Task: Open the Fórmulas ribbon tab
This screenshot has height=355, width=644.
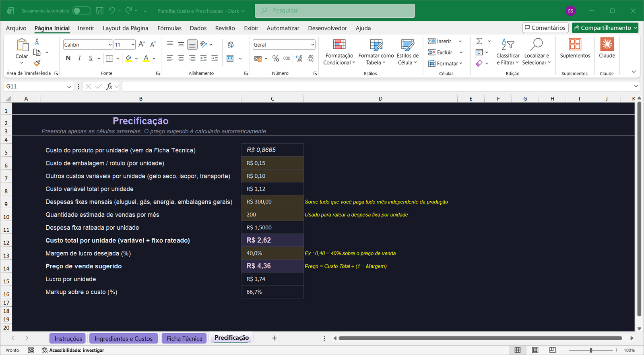Action: [x=169, y=28]
